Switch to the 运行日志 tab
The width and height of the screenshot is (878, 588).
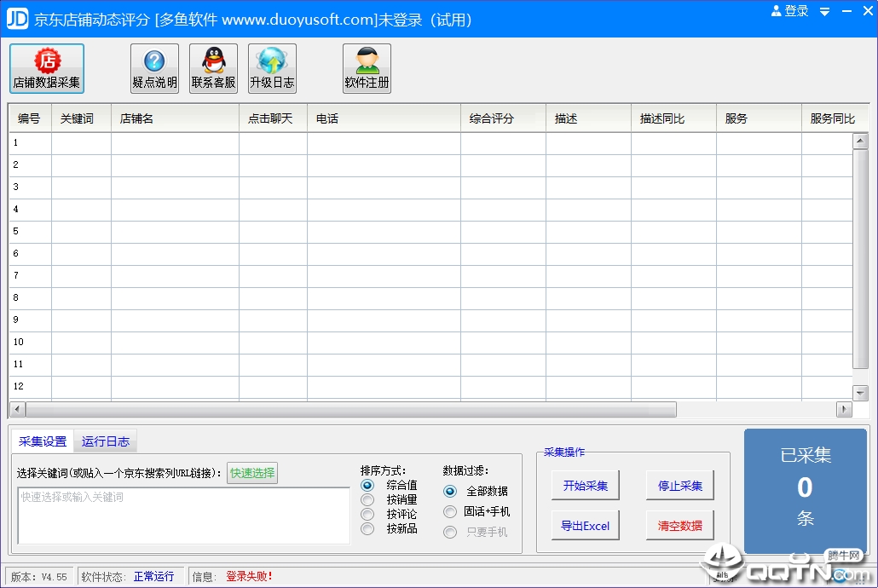[106, 441]
